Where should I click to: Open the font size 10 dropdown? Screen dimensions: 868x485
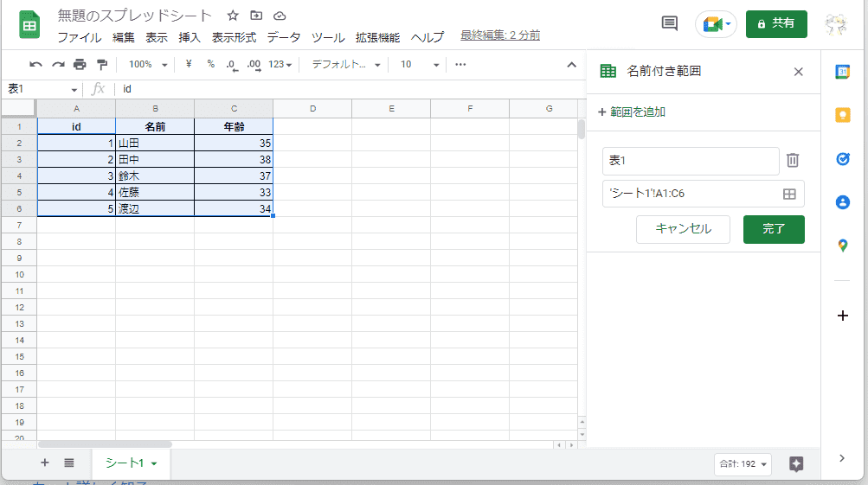point(420,65)
